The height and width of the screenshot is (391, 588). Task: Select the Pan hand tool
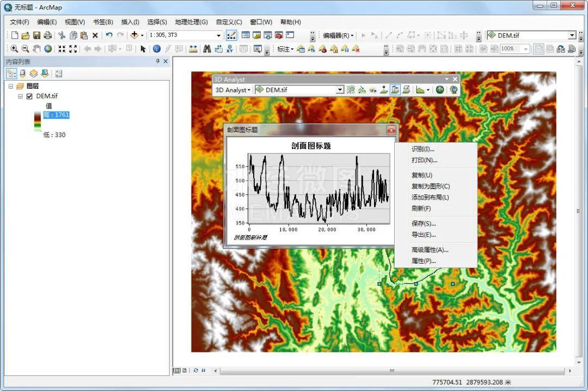tap(36, 49)
